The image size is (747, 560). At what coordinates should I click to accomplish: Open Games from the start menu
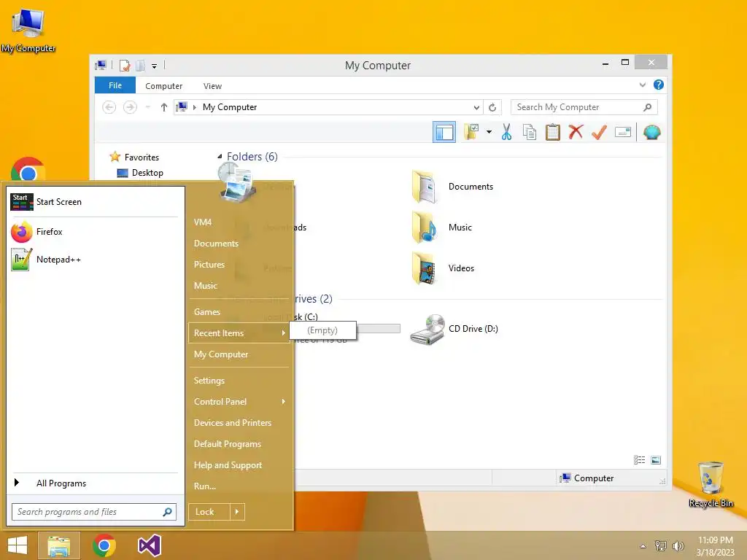(x=206, y=312)
